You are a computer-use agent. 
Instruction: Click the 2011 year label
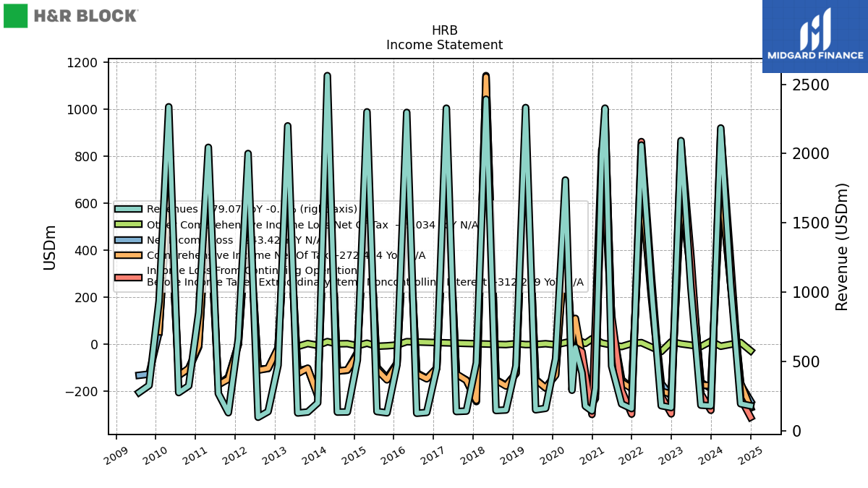tap(195, 455)
